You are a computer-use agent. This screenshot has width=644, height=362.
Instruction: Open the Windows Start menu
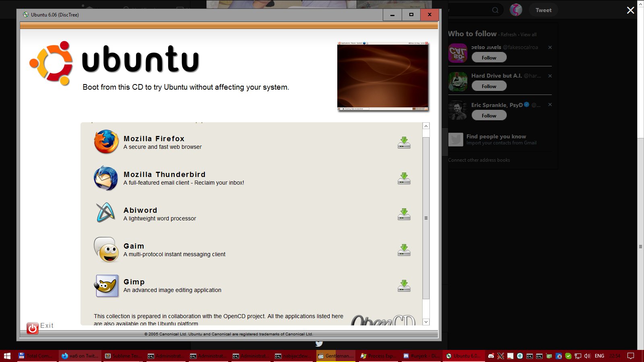point(7,356)
